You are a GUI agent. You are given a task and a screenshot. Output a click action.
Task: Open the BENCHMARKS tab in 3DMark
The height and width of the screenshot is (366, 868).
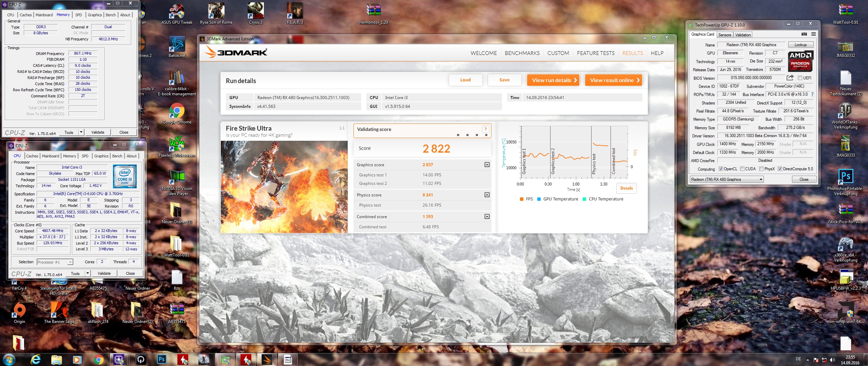point(522,53)
